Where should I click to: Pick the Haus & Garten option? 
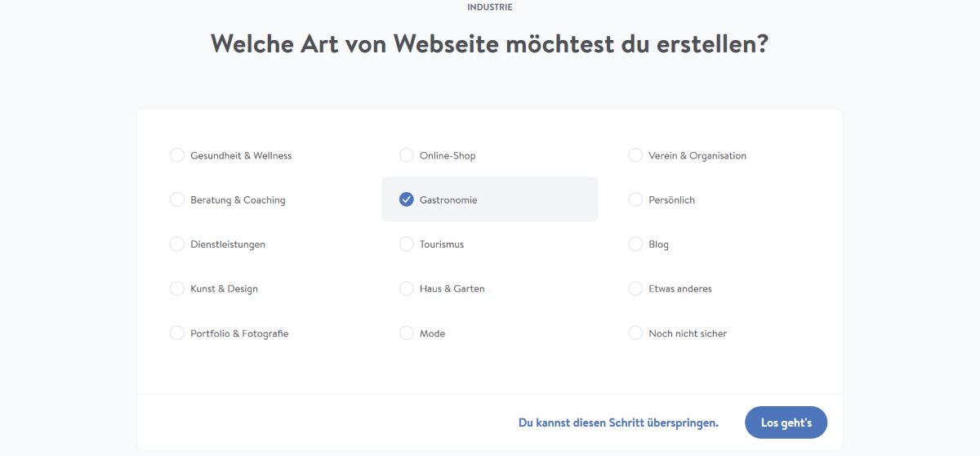[407, 288]
